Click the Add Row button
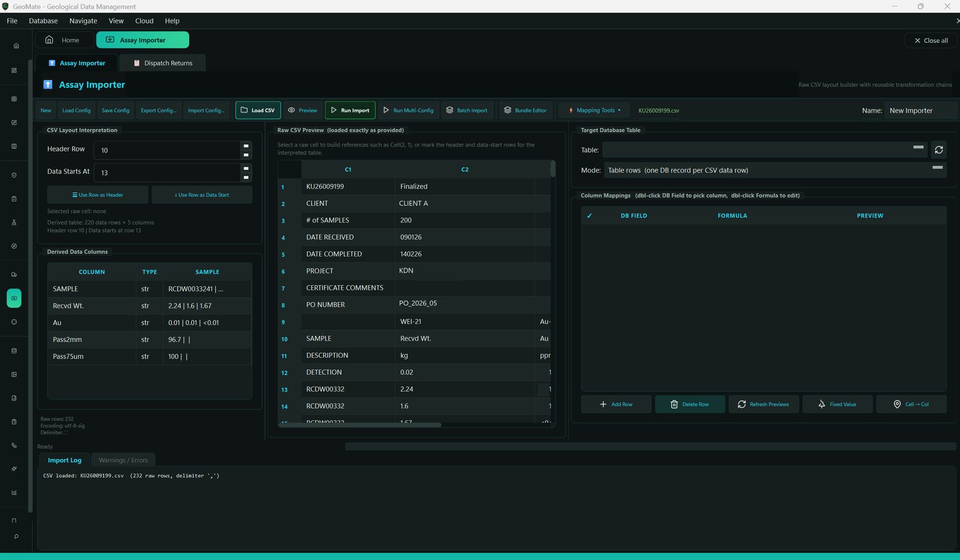This screenshot has height=560, width=960. point(616,404)
